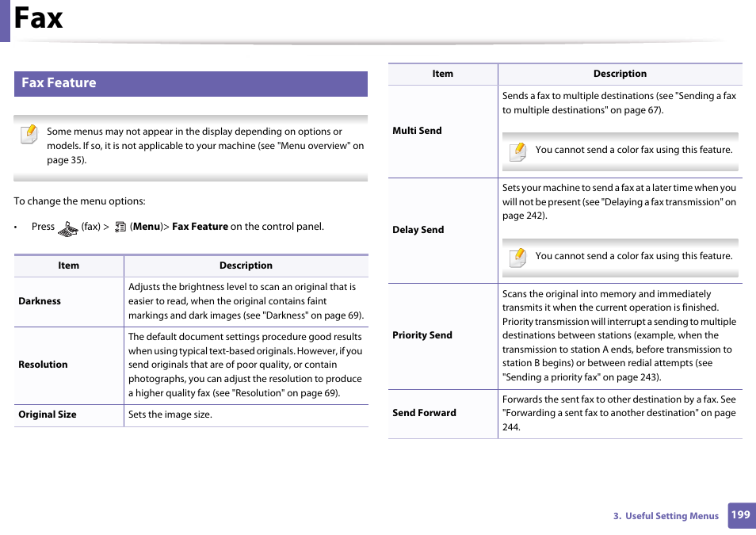The image size is (756, 535).
Task: Click 'To change the menu options:' text
Action: click(79, 201)
